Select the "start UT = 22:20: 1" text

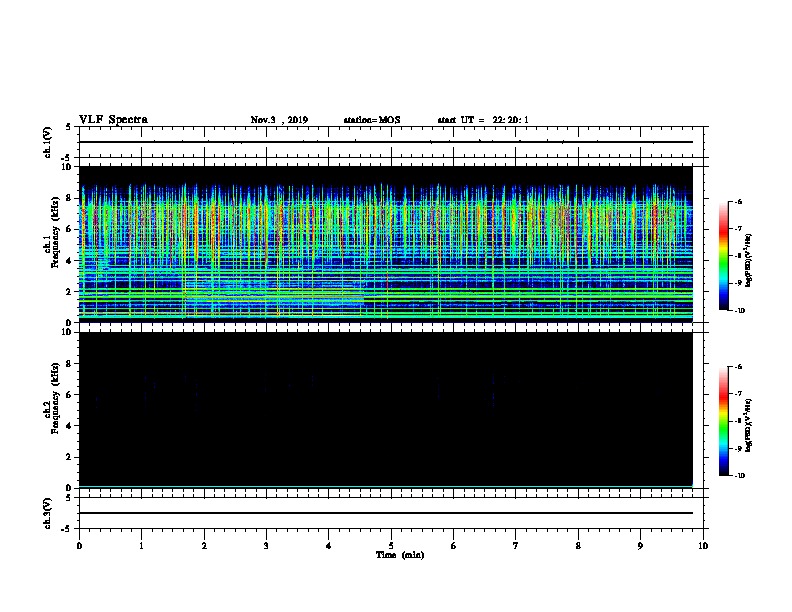point(483,120)
